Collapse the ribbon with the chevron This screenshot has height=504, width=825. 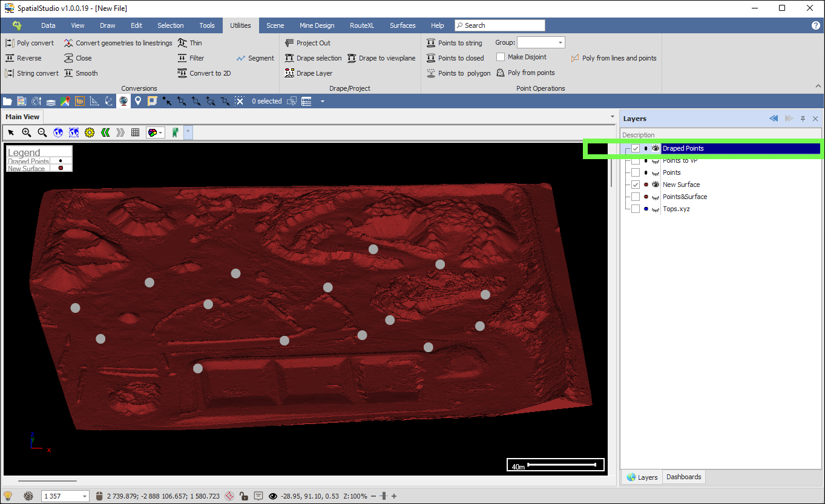pos(818,87)
